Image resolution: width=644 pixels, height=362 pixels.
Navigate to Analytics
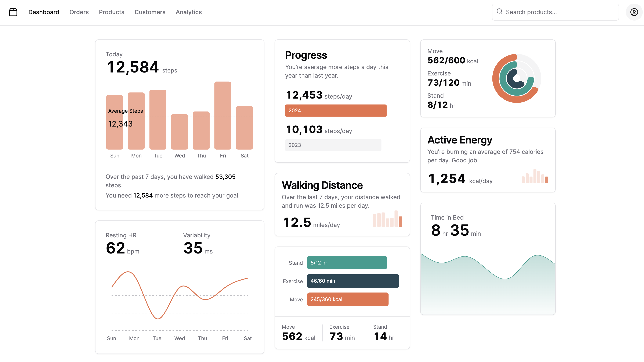188,12
